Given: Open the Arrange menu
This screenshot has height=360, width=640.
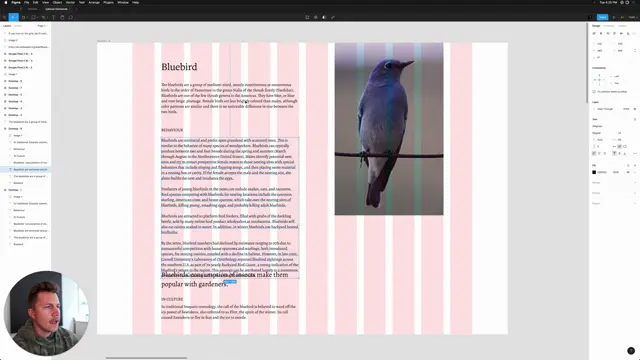Looking at the screenshot, I should 94,2.
